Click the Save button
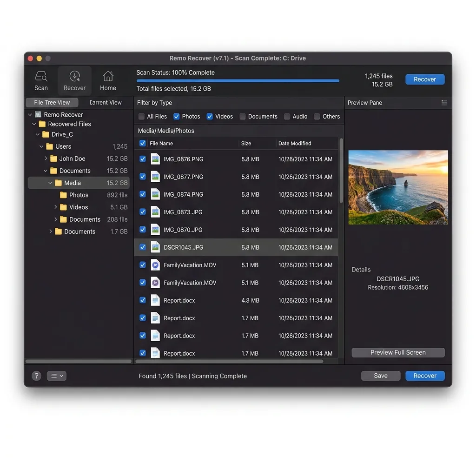476x476 pixels. pyautogui.click(x=381, y=376)
